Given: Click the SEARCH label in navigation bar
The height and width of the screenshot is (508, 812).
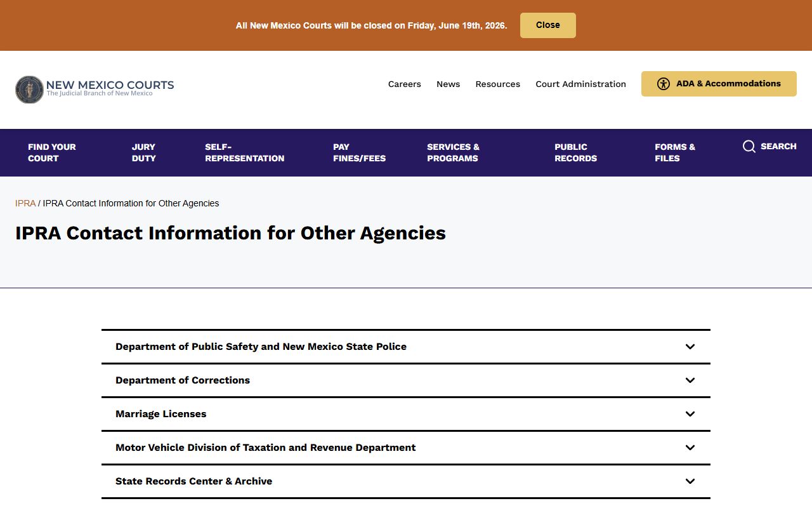Looking at the screenshot, I should (x=778, y=147).
